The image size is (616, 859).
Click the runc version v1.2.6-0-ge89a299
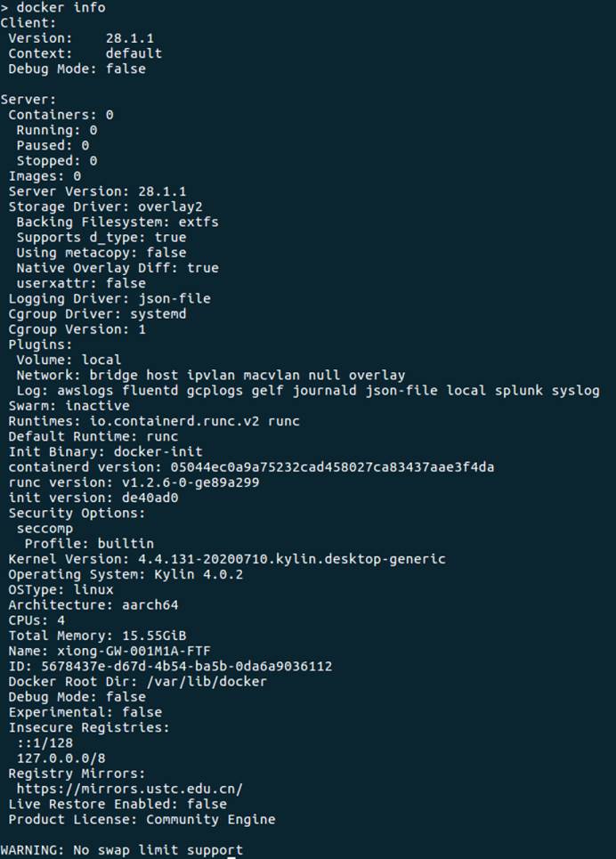190,482
